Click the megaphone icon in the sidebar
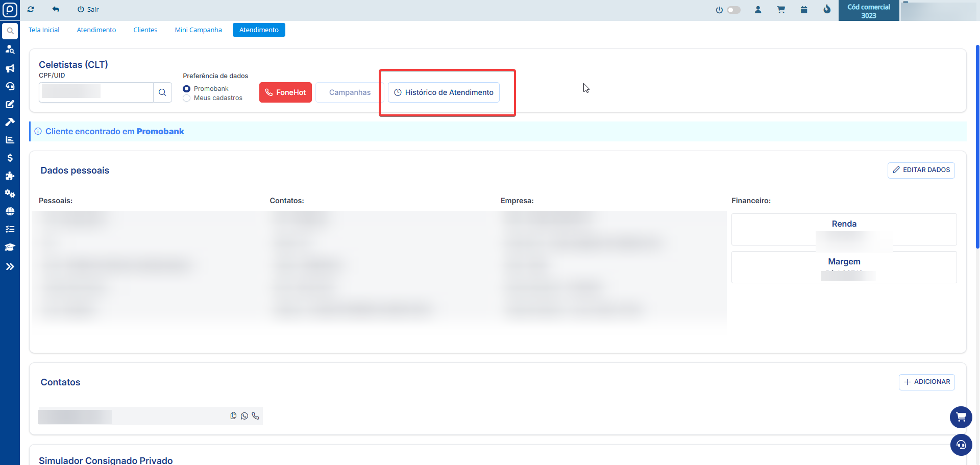 pos(10,68)
